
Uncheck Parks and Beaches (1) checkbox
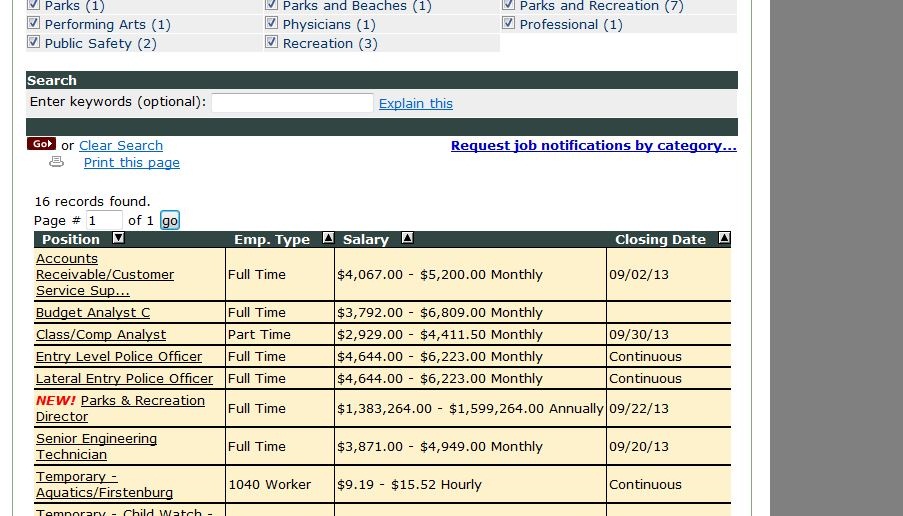tap(271, 5)
